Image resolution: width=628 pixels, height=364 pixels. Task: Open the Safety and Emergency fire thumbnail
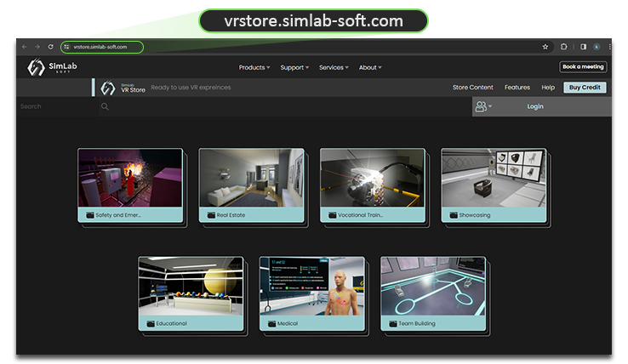coord(130,179)
